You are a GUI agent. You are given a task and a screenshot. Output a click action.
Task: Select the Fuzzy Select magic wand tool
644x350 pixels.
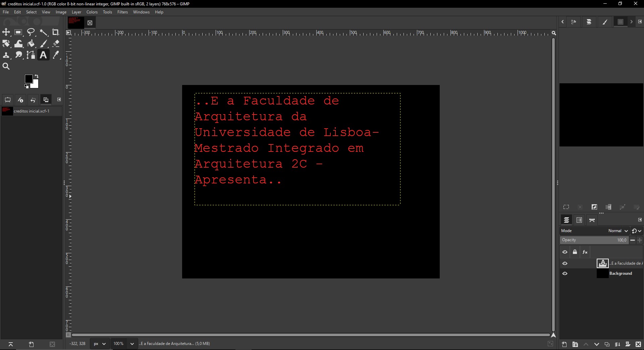point(44,32)
